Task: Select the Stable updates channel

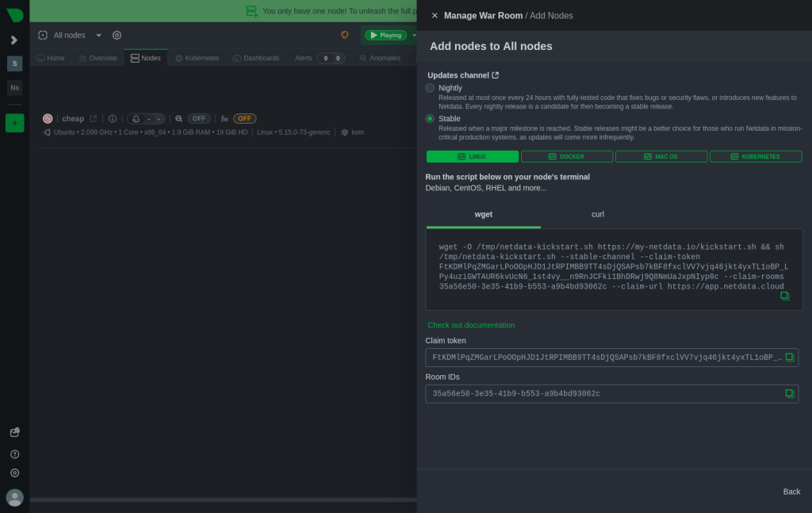Action: click(x=430, y=119)
